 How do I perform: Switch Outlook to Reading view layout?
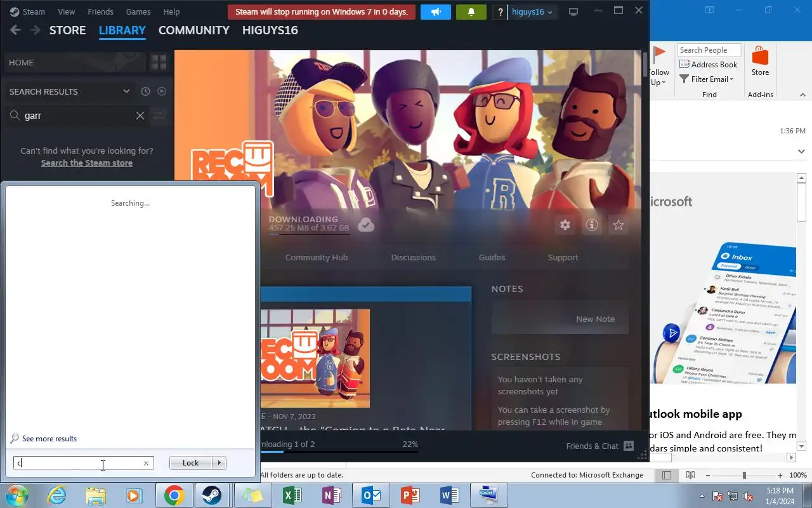[690, 475]
